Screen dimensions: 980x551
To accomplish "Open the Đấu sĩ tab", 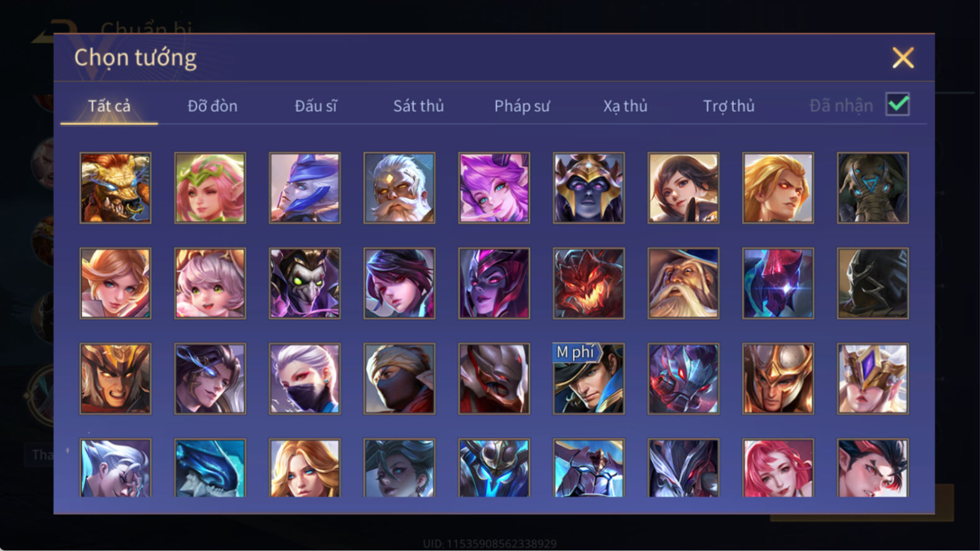I will click(316, 106).
